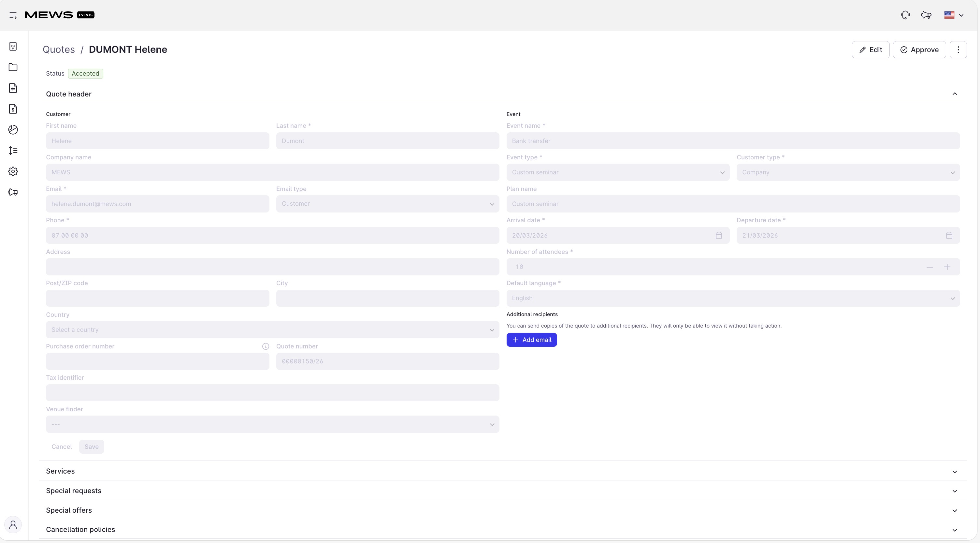Viewport: 980px width, 543px height.
Task: Go back to Quotes breadcrumb
Action: pos(59,50)
